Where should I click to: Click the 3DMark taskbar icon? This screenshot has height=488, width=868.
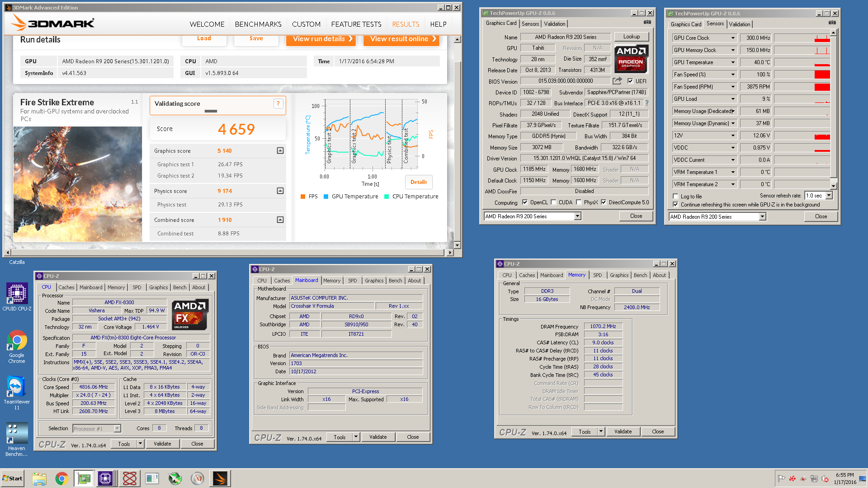coord(220,479)
